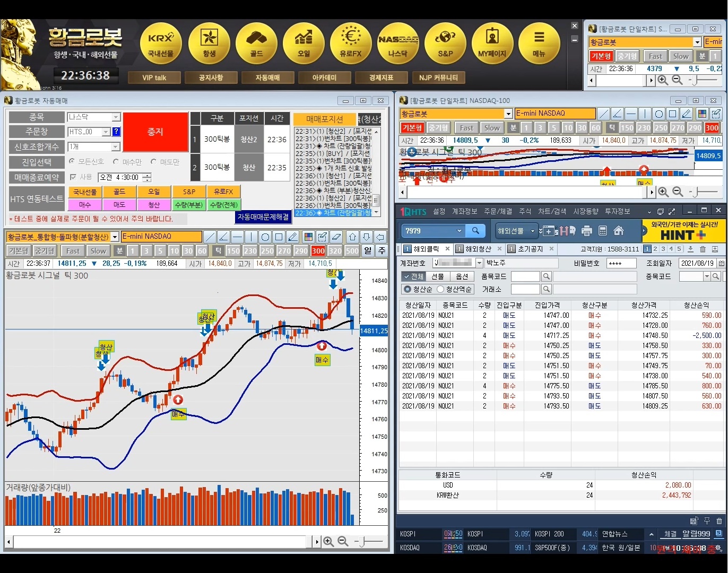Select 모든신호 radio button
Viewport: 728px width, 573px height.
coord(72,161)
